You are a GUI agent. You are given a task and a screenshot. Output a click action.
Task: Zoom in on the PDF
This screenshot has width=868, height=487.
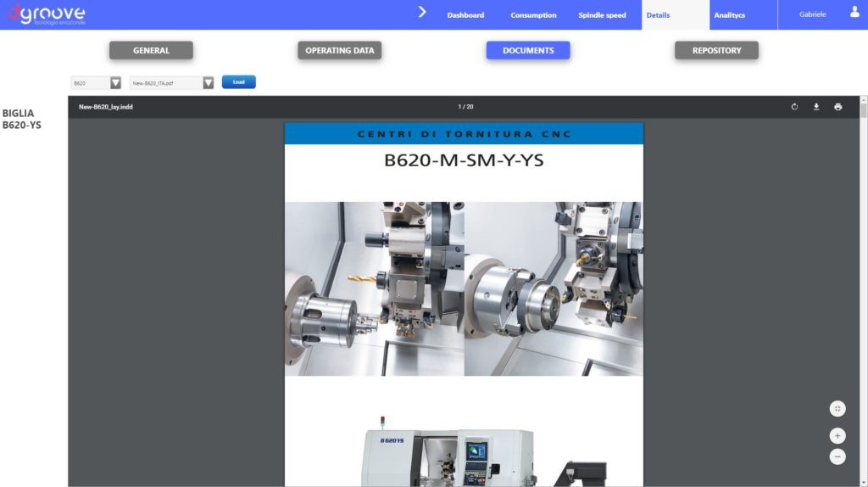click(837, 436)
